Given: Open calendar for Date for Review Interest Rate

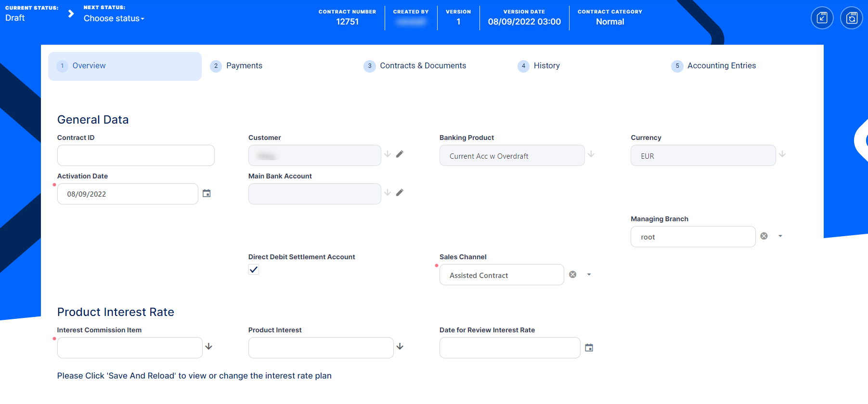Looking at the screenshot, I should tap(589, 348).
